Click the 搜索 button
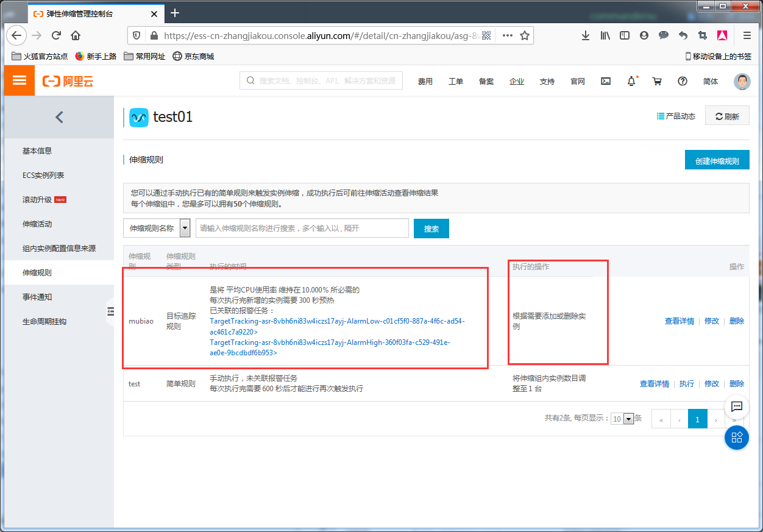 coord(431,229)
